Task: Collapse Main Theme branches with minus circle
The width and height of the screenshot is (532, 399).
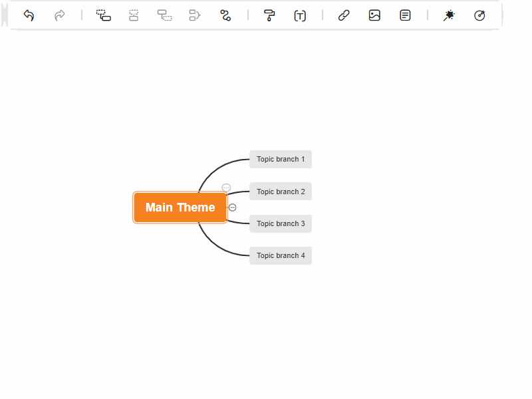Action: click(x=232, y=207)
